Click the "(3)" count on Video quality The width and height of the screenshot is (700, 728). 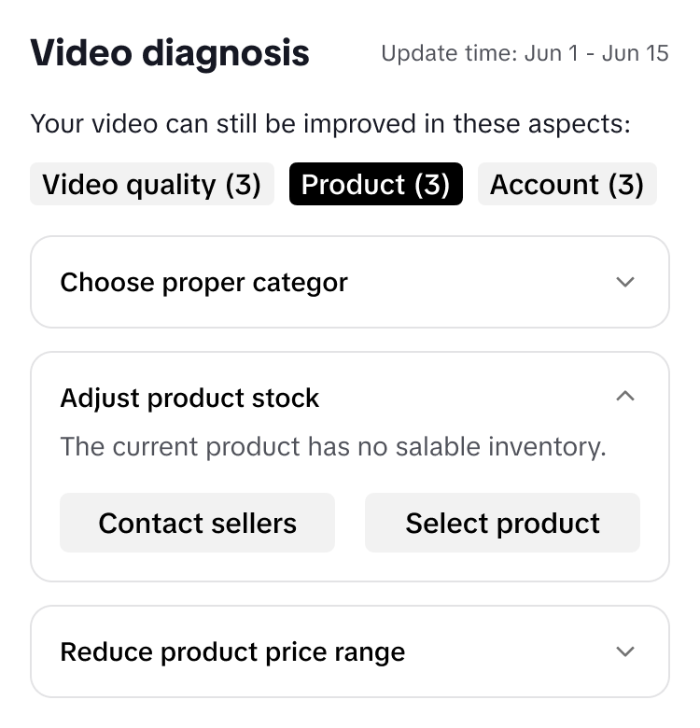tap(243, 185)
